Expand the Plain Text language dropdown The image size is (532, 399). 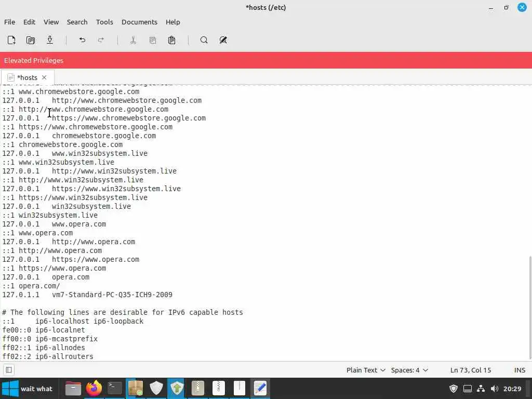[x=366, y=370]
